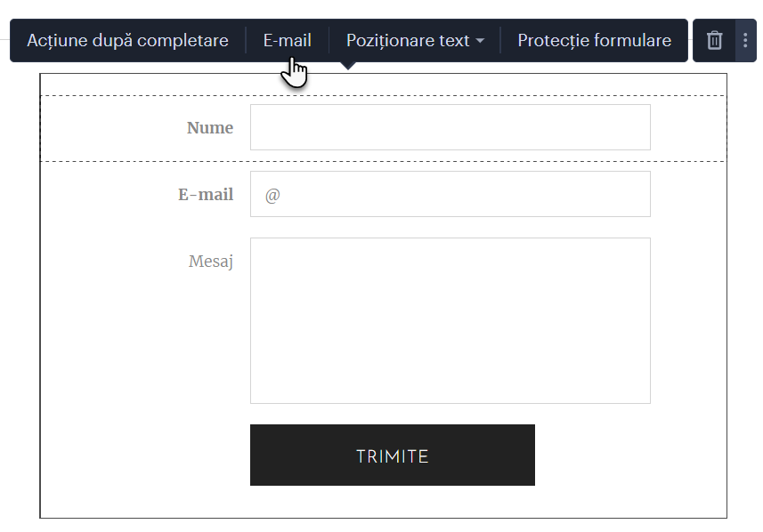The image size is (763, 532).
Task: Click the empty strip above the Nume row
Action: pyautogui.click(x=383, y=85)
